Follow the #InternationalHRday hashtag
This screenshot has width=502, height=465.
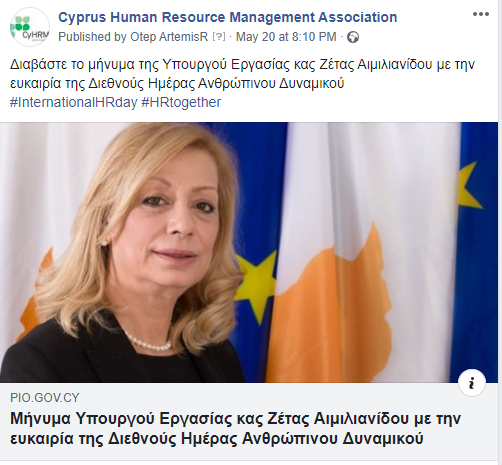point(74,102)
